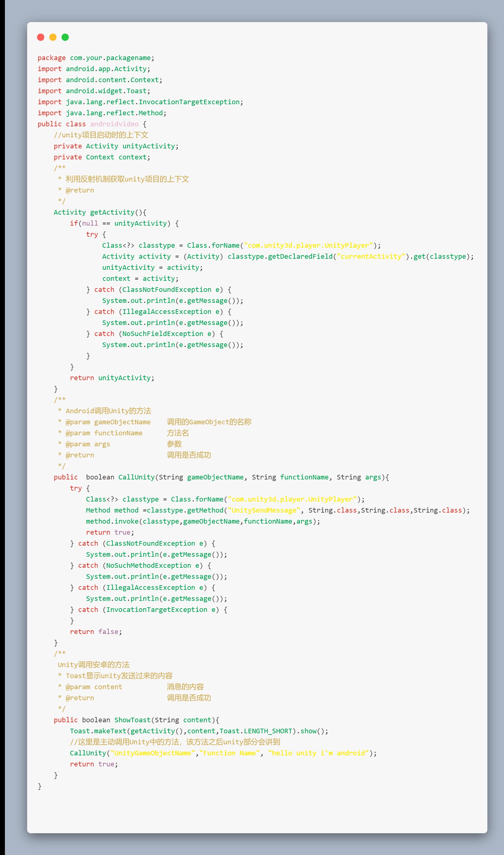Viewport: 504px width, 855px height.
Task: Click '@param functionName' doc tag
Action: pos(104,433)
